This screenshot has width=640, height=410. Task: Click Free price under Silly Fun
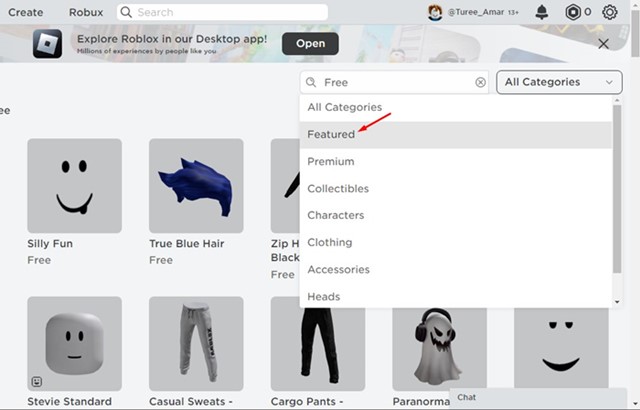pyautogui.click(x=39, y=260)
